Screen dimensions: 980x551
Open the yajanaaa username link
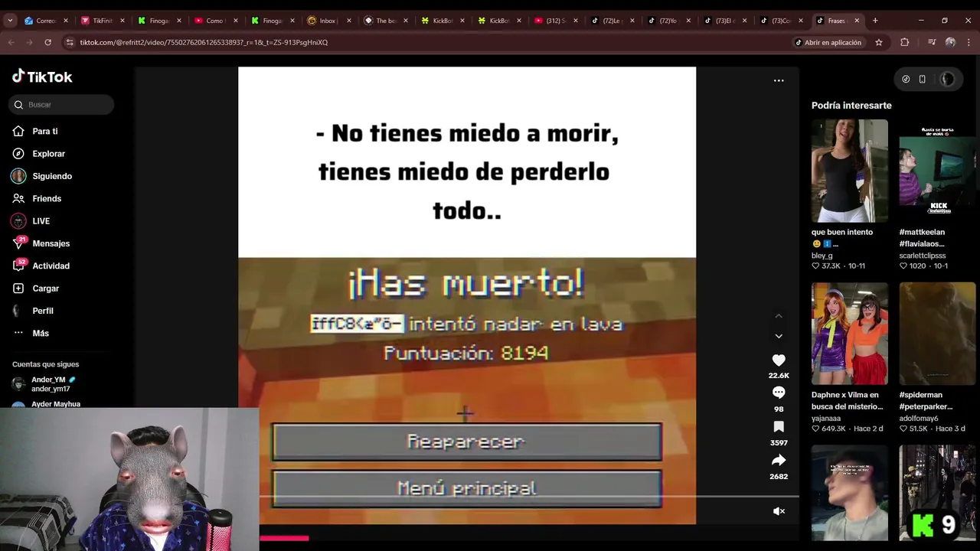[826, 419]
